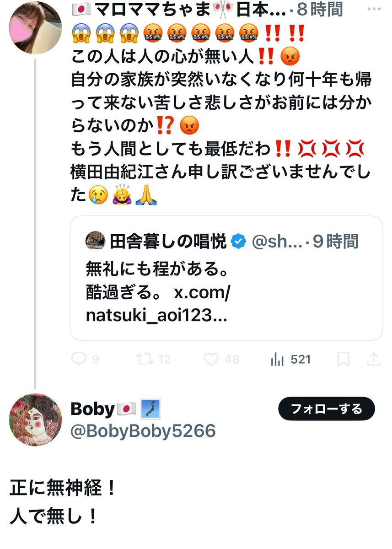392x549 pixels.
Task: Like the tweet with 48 likes
Action: (x=211, y=360)
